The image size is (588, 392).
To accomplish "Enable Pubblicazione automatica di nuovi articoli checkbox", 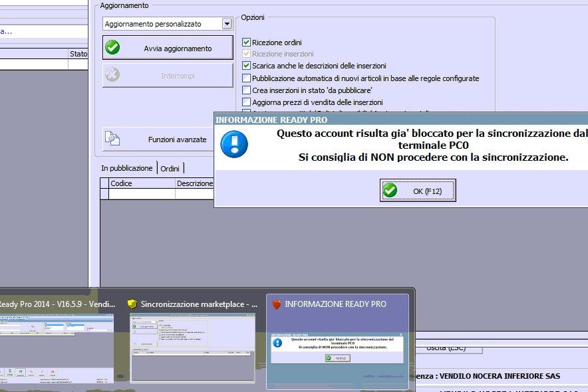I will click(x=246, y=78).
